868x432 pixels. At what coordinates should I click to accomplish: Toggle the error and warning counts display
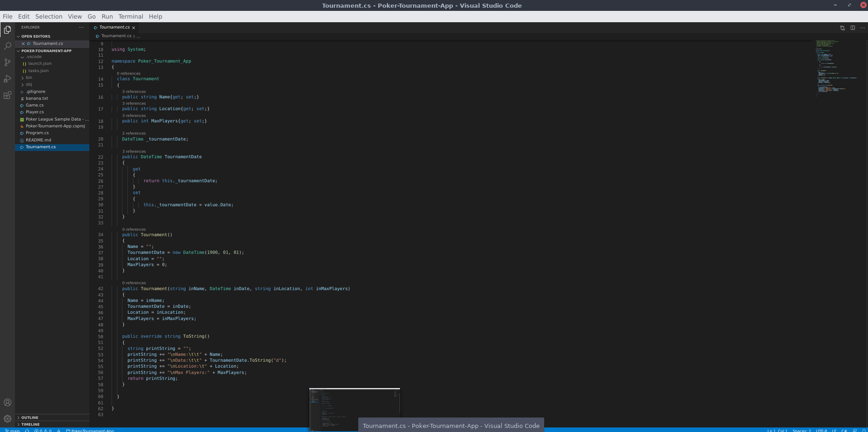point(43,430)
